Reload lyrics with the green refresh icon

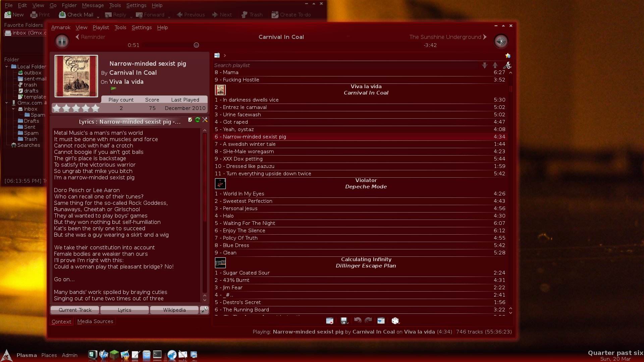(x=198, y=120)
